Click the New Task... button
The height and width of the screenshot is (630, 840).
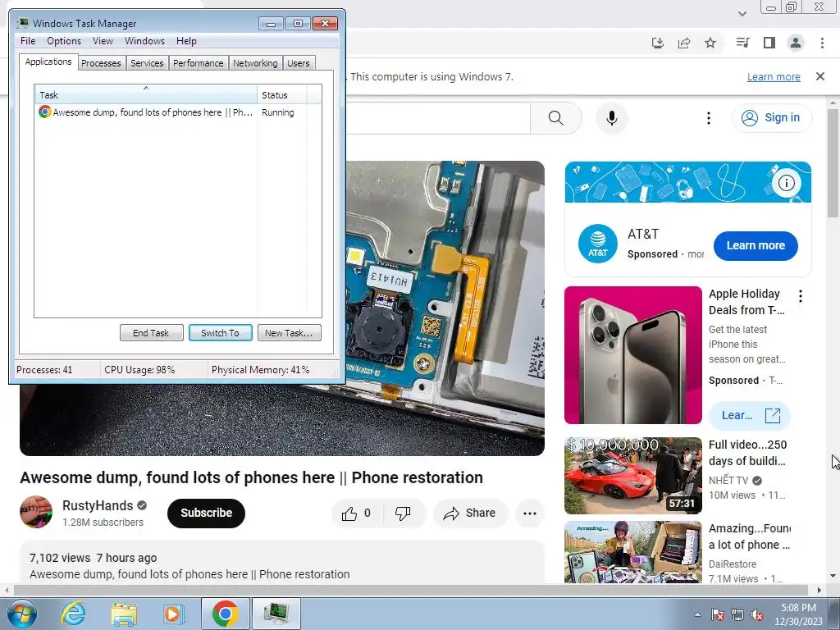click(290, 333)
